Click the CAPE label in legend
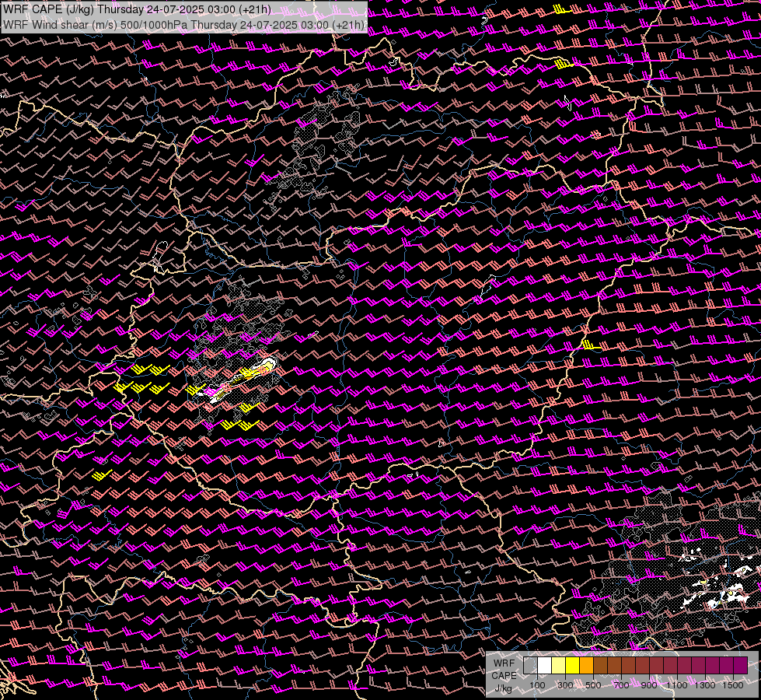This screenshot has width=761, height=700. 504,676
